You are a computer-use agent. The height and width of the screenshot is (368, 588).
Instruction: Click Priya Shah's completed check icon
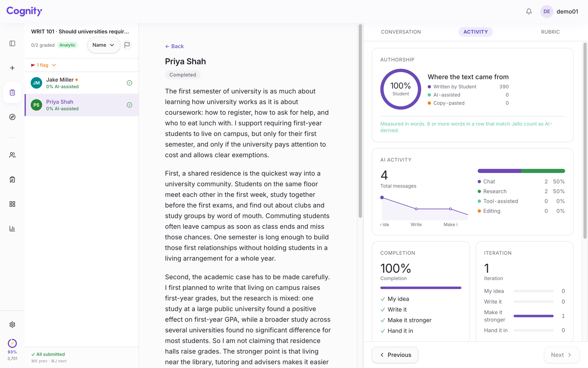coord(129,105)
